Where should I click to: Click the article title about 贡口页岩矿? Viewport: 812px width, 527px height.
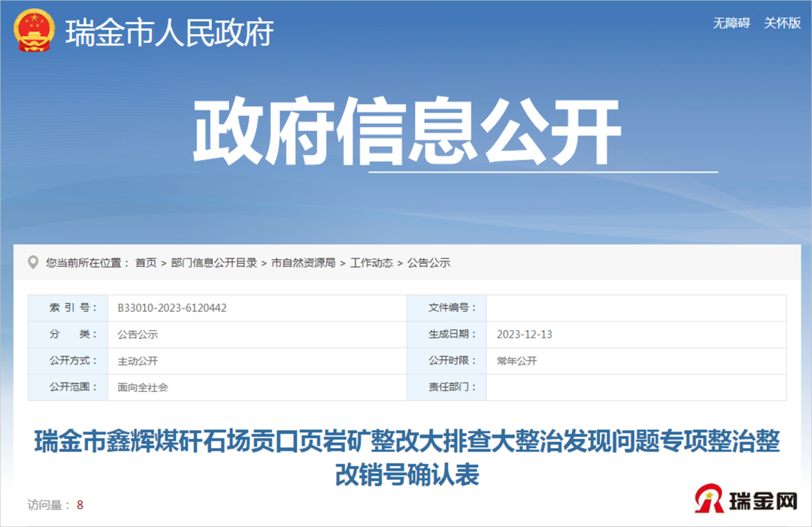pos(407,458)
